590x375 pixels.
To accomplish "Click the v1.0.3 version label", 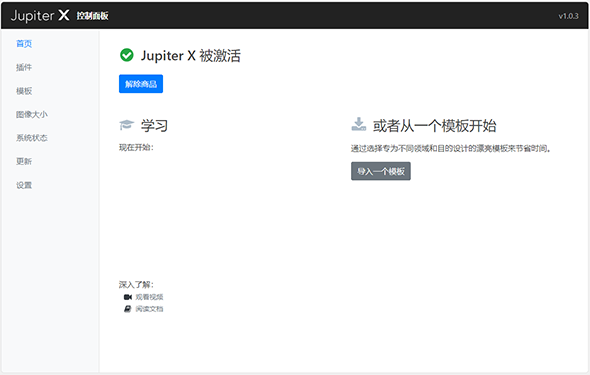I will coord(568,16).
